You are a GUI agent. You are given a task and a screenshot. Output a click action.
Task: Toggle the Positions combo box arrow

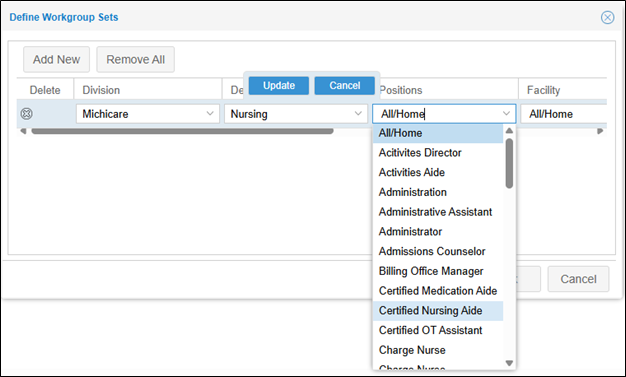coord(506,114)
